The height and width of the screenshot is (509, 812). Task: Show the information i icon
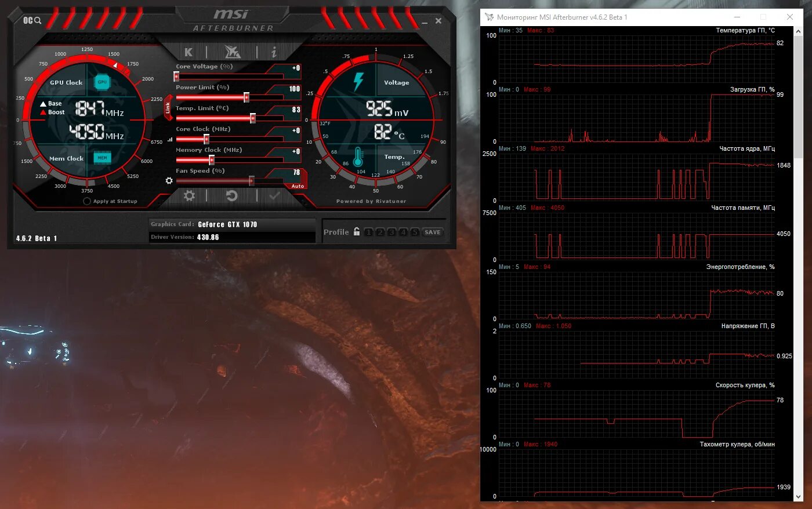click(274, 52)
